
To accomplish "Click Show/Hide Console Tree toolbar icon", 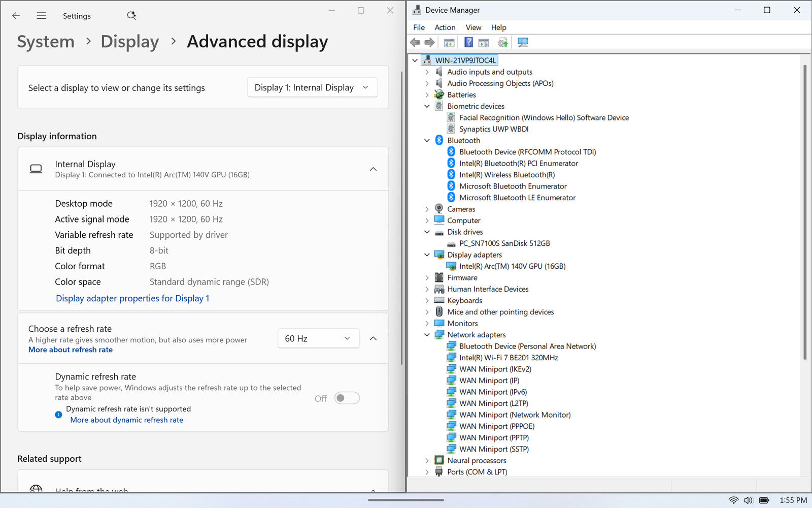I will click(449, 43).
